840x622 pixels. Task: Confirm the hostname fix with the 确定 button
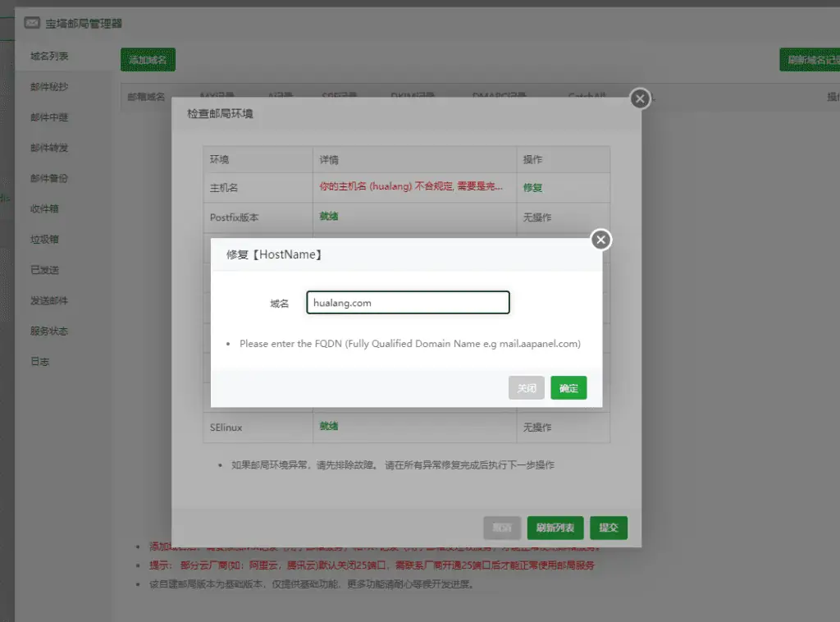click(568, 387)
